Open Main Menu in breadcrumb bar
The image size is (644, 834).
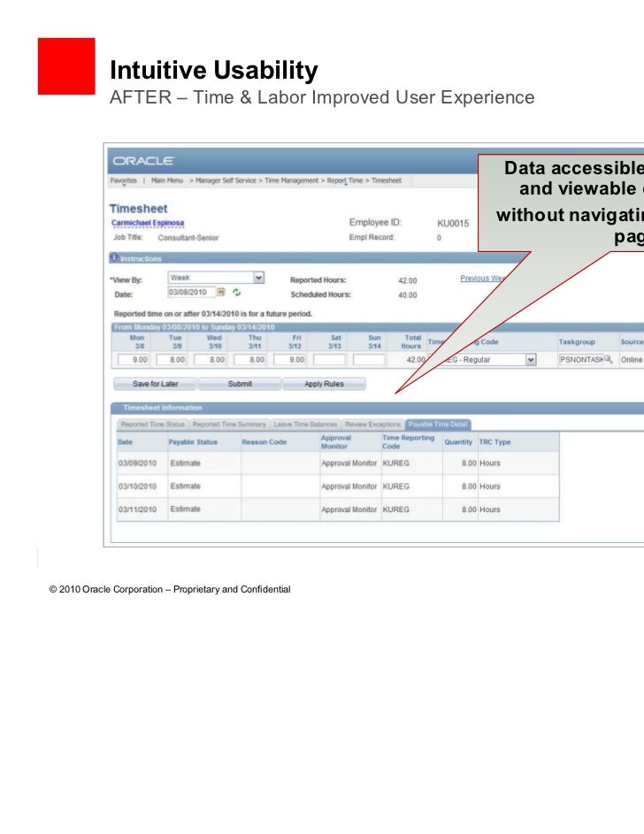coord(167,180)
